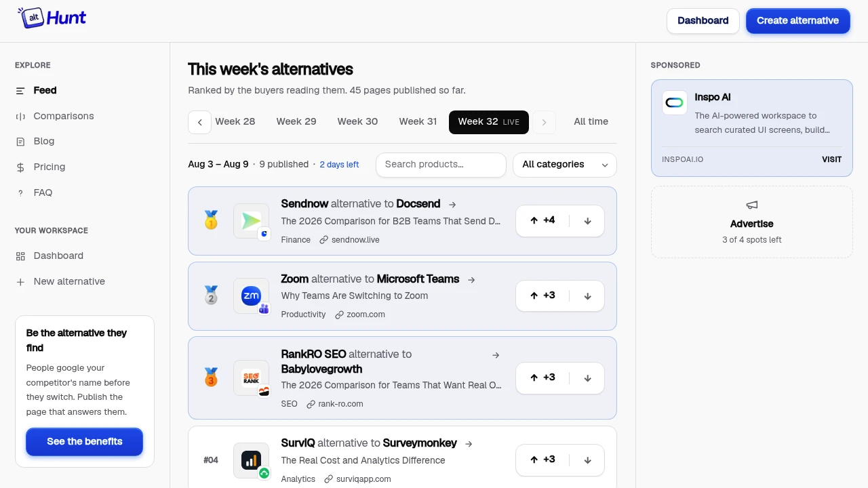Click the Sendnow product logo
The height and width of the screenshot is (488, 868).
[252, 220]
